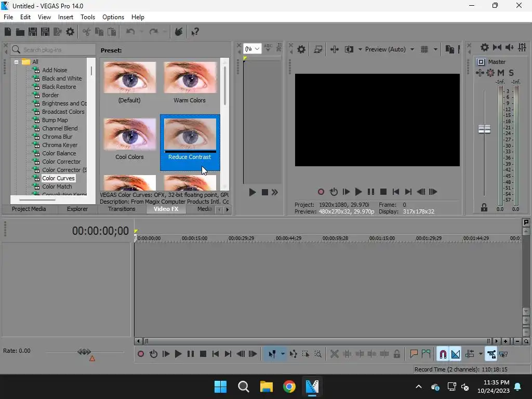
Task: Open the Overlays grid dropdown arrow
Action: tap(435, 49)
